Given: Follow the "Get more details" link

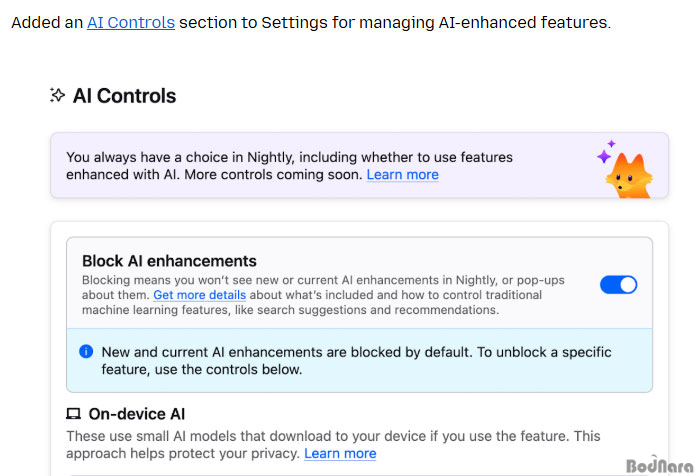Looking at the screenshot, I should pyautogui.click(x=199, y=295).
